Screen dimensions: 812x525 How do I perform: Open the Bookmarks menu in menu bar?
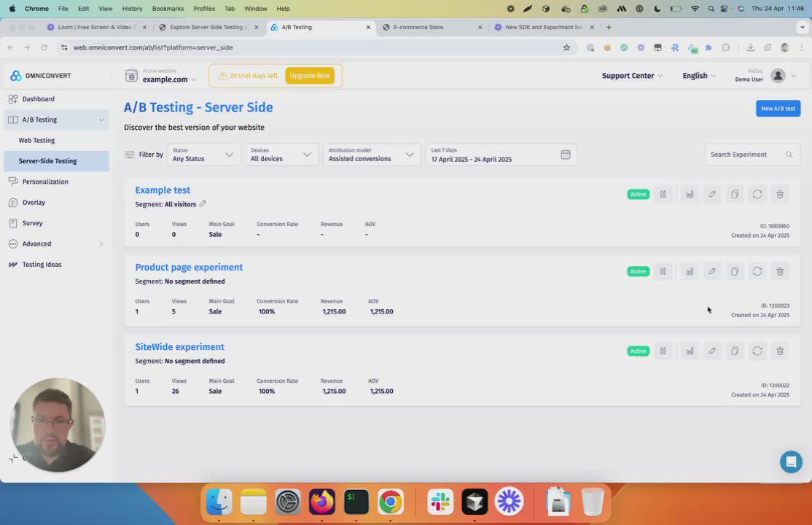point(168,9)
